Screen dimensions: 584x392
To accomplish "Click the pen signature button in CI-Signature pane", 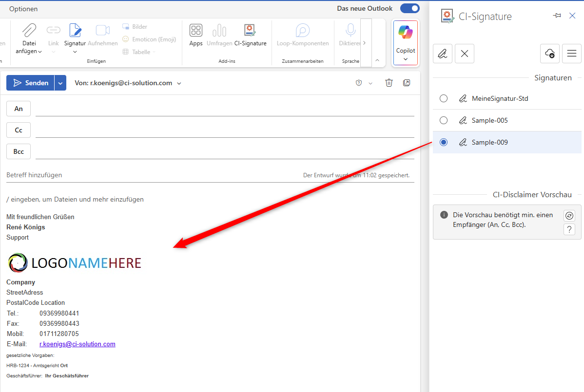I will (x=443, y=54).
